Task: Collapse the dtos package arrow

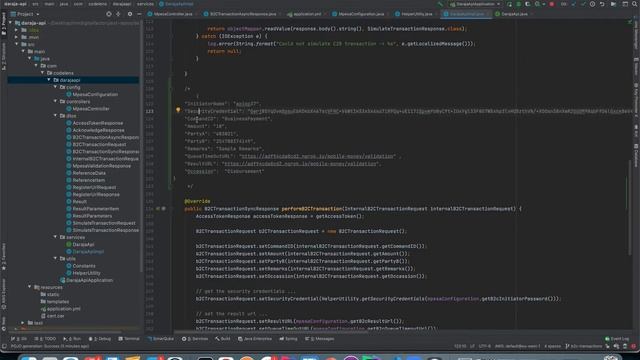Action: click(56, 116)
